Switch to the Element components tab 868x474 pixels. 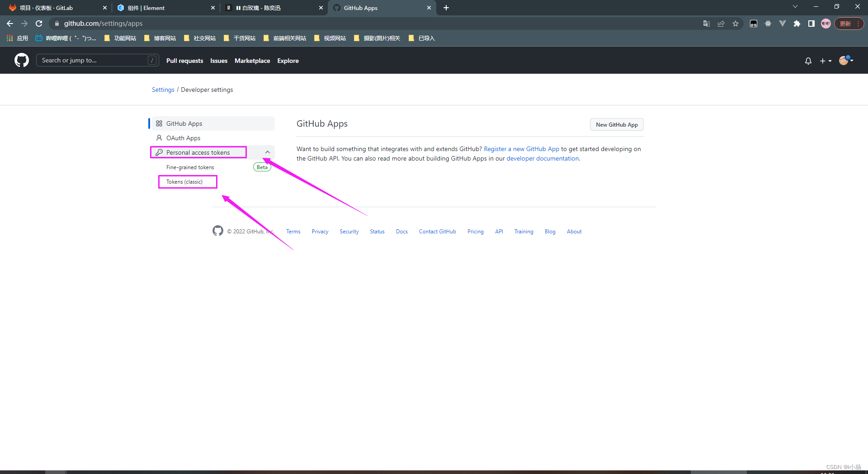point(165,8)
